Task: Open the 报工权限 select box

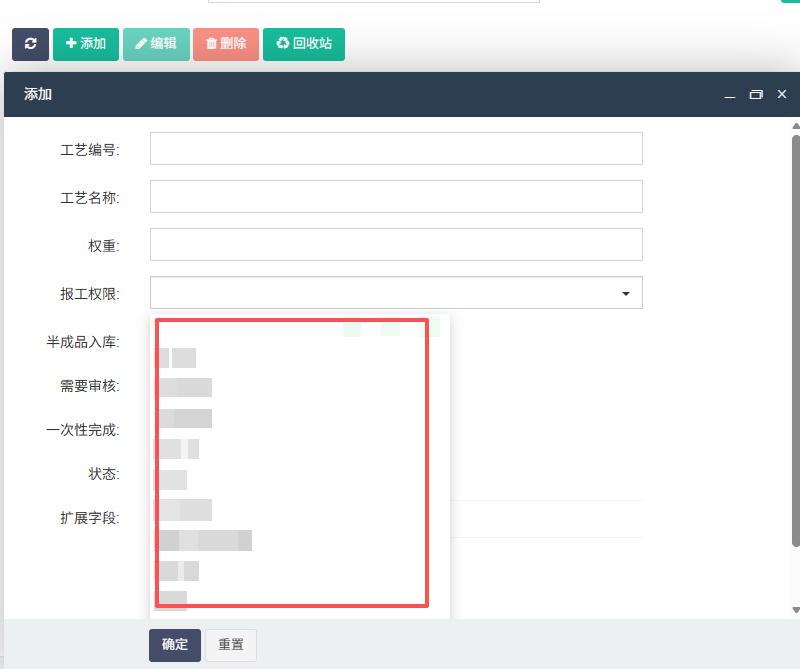Action: 396,292
